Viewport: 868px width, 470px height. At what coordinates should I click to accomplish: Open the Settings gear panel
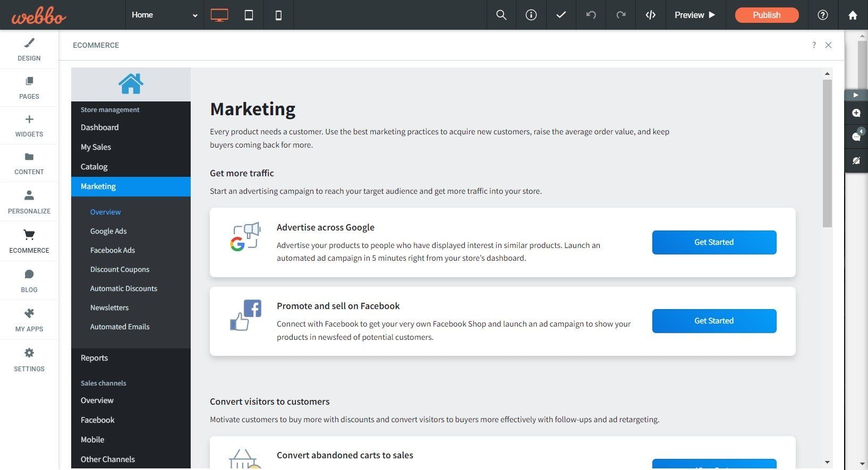pos(29,360)
